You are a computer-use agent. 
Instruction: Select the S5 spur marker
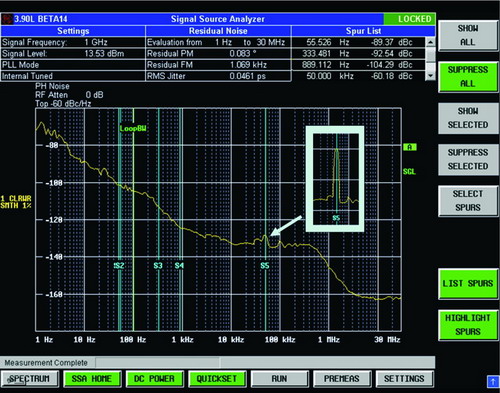tap(265, 266)
